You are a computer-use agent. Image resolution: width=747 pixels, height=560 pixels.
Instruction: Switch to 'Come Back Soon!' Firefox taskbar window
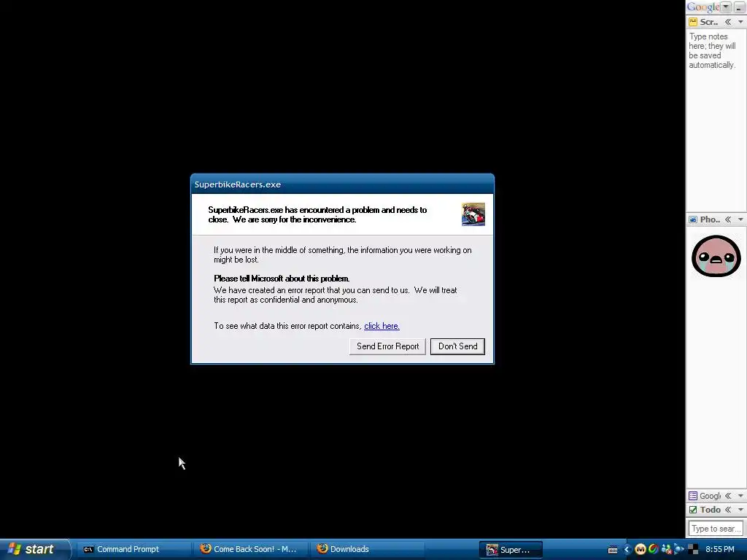252,549
